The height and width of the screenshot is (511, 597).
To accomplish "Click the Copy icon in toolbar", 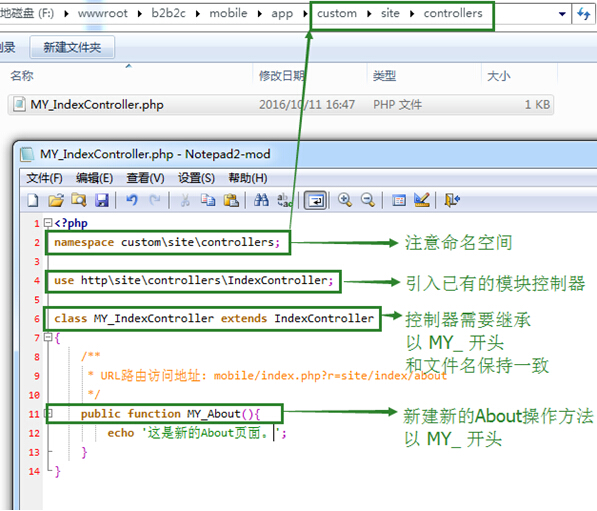I will (x=208, y=200).
